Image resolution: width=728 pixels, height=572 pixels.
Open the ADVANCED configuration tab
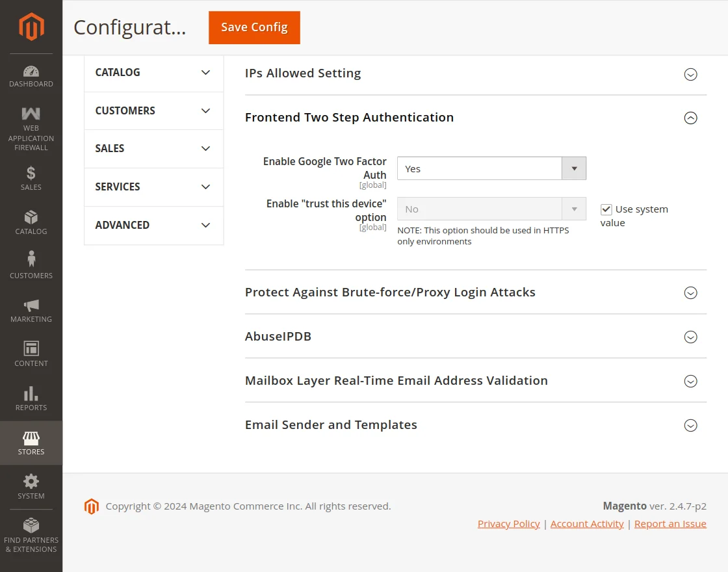pos(153,225)
